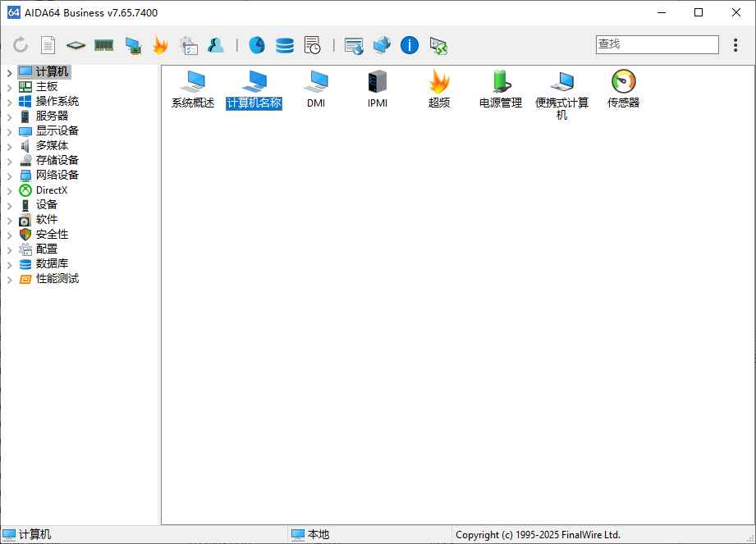Expand the 网络设备 tree branch
This screenshot has width=756, height=544.
pos(9,175)
